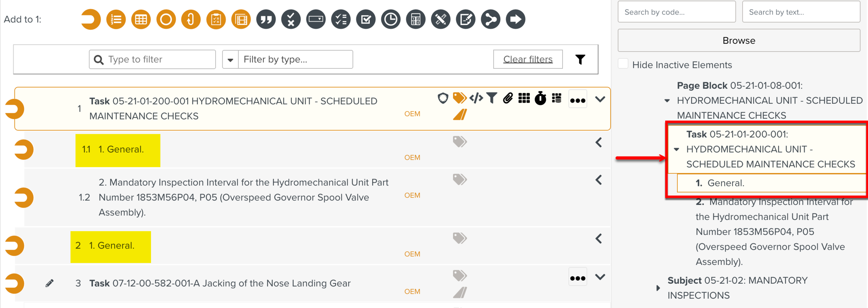Viewport: 868px width, 308px height.
Task: Click the orange table icon in toolbar
Action: [141, 19]
